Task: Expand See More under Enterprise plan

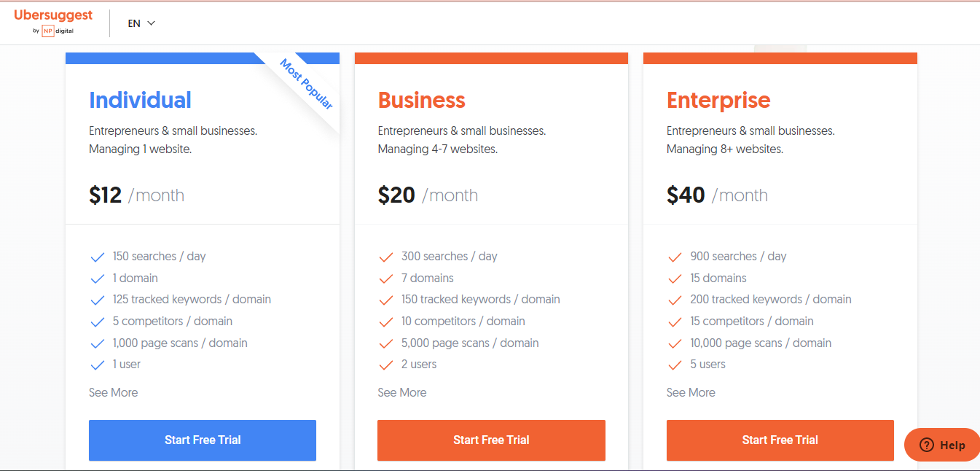Action: (691, 392)
